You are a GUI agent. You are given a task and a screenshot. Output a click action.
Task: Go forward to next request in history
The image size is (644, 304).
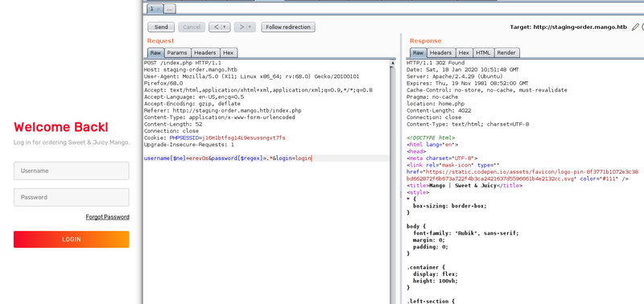click(242, 27)
